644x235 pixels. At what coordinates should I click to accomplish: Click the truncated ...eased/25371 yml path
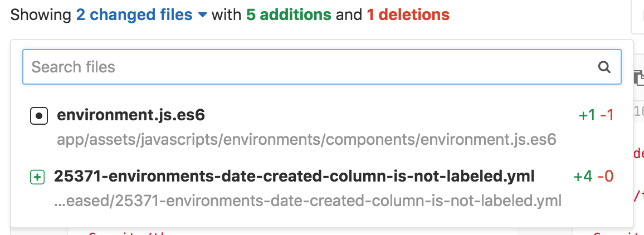[308, 202]
